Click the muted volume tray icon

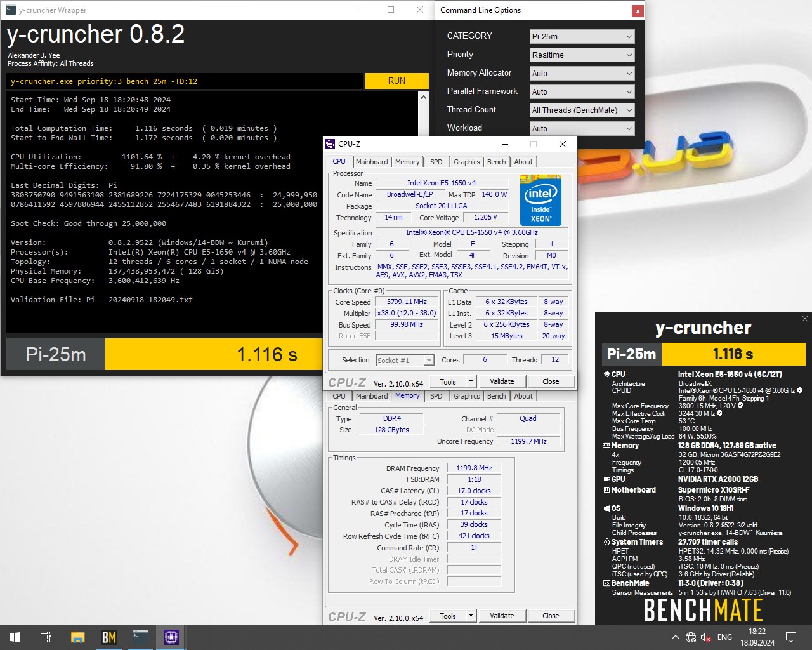point(706,637)
